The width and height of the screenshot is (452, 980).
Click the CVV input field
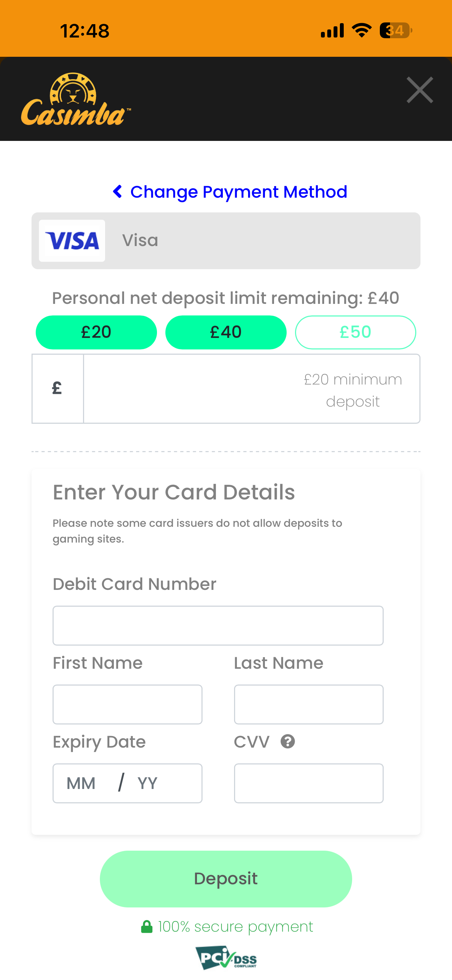pyautogui.click(x=309, y=783)
